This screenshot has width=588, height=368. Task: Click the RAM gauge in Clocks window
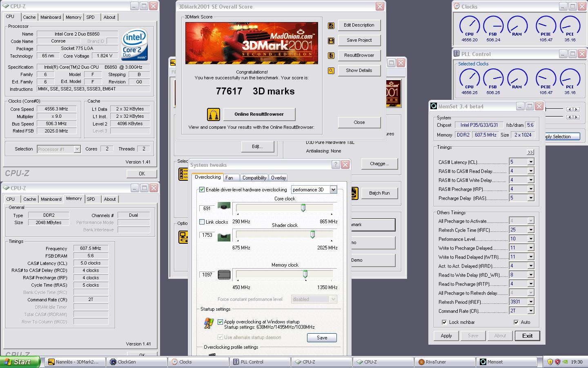517,26
